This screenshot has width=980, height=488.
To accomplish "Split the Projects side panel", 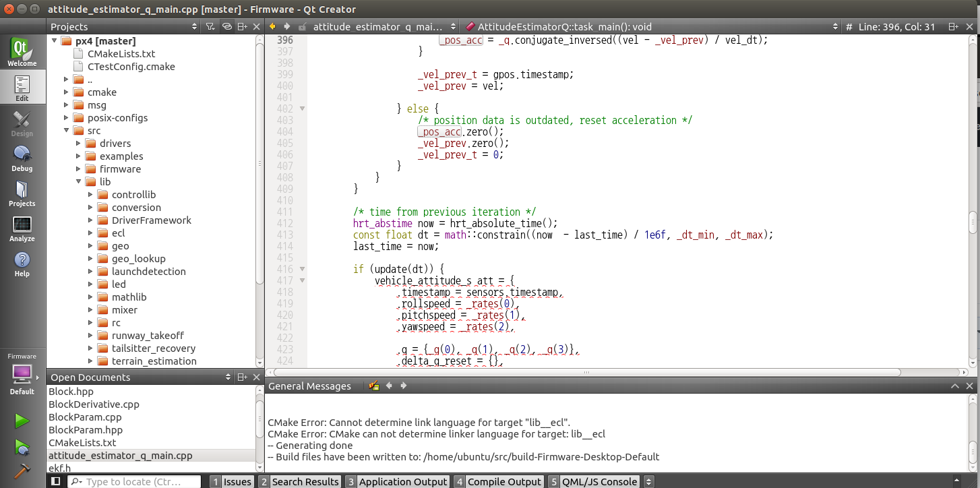I will tap(243, 27).
